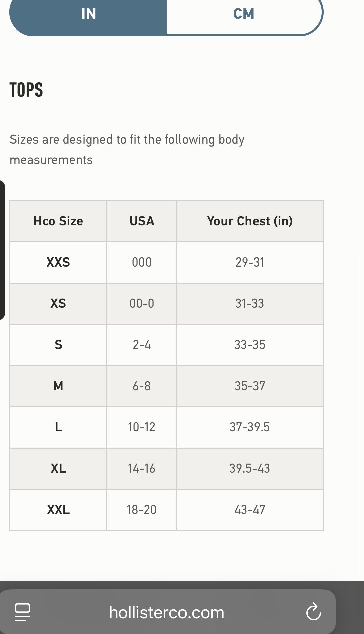Select the M size row label
The image size is (364, 634).
click(x=58, y=386)
